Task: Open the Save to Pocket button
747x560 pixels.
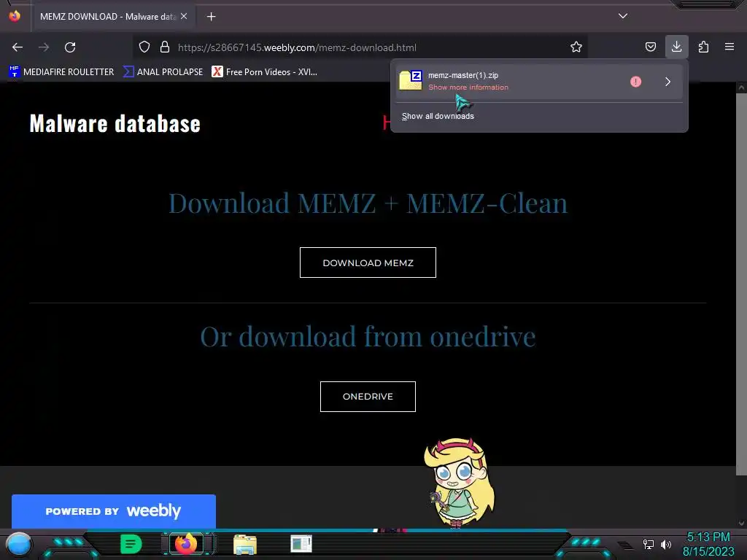Action: coord(650,47)
